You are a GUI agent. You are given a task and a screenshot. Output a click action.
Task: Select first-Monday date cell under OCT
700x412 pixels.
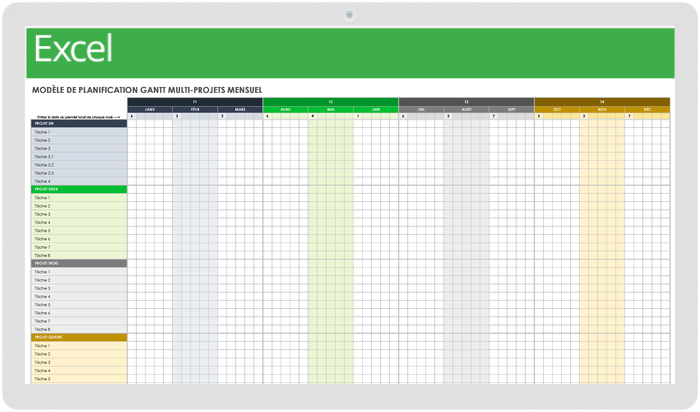(x=539, y=116)
